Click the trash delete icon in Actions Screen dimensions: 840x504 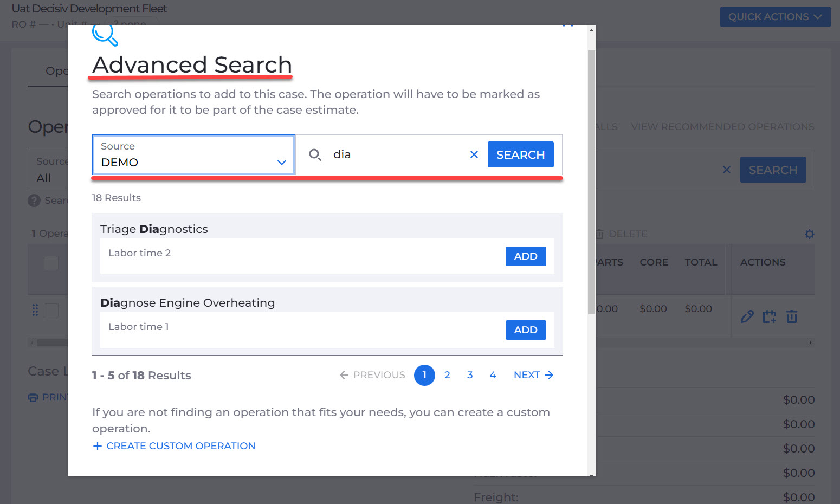click(792, 316)
